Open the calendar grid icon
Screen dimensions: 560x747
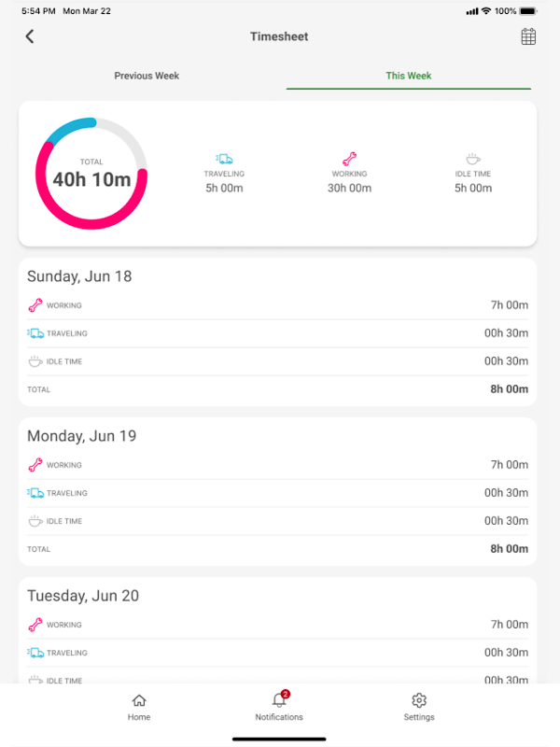tap(528, 36)
